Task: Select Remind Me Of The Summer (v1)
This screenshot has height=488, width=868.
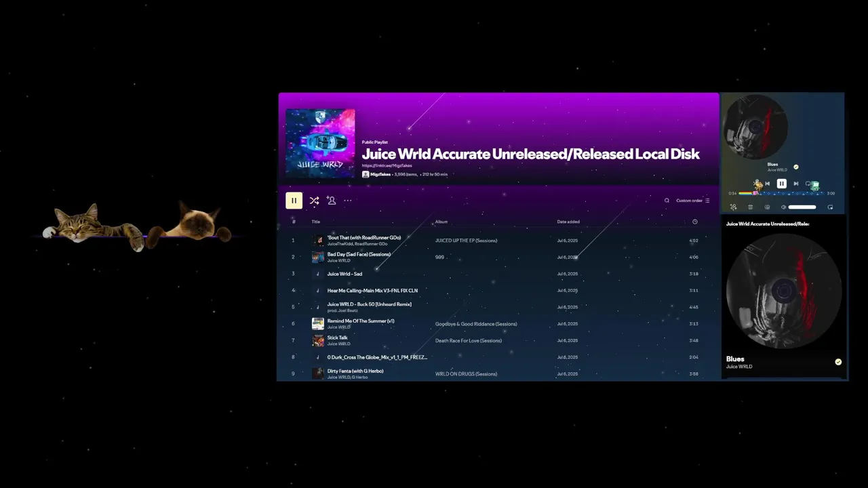Action: pos(361,321)
